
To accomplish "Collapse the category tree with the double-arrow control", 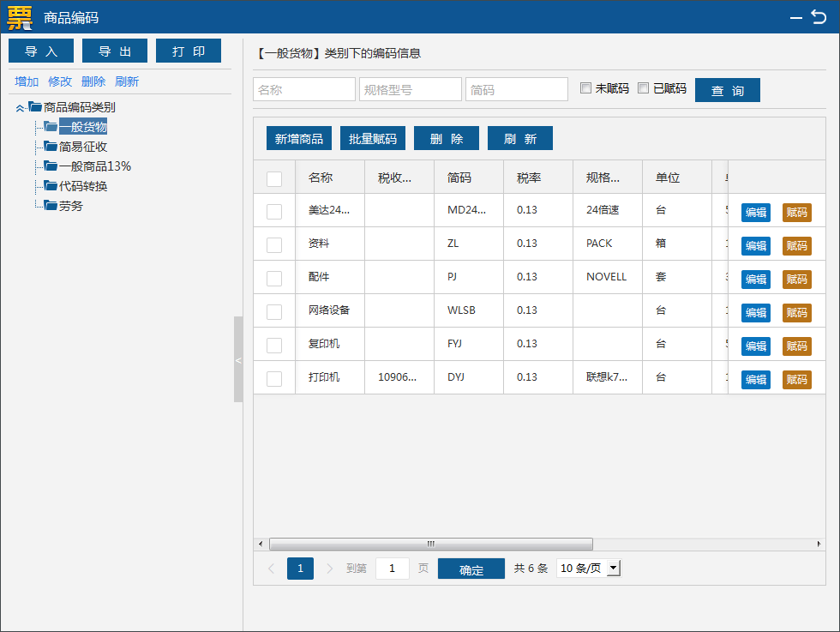I will tap(19, 106).
